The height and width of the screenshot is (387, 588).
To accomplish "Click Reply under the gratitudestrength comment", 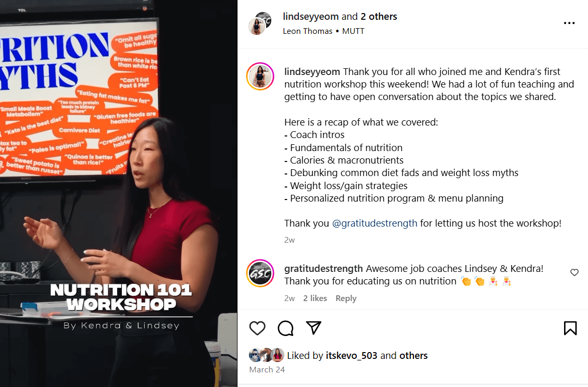I will point(346,298).
